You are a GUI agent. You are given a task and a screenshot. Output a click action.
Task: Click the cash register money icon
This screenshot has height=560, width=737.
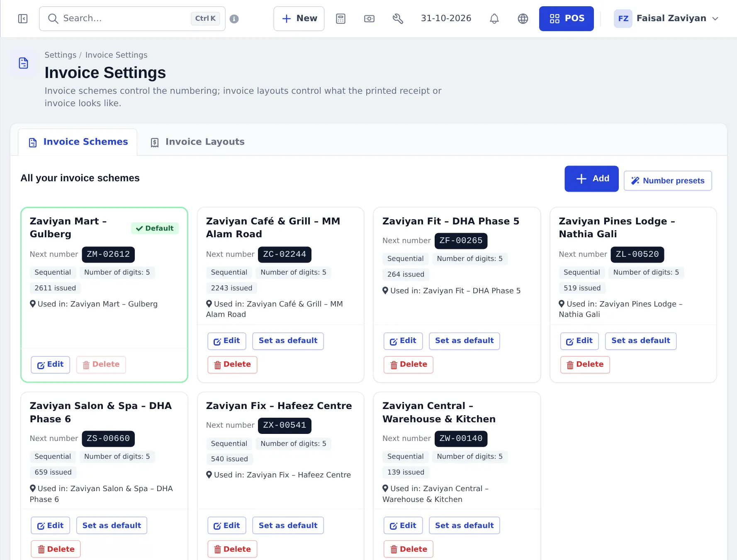(x=369, y=19)
